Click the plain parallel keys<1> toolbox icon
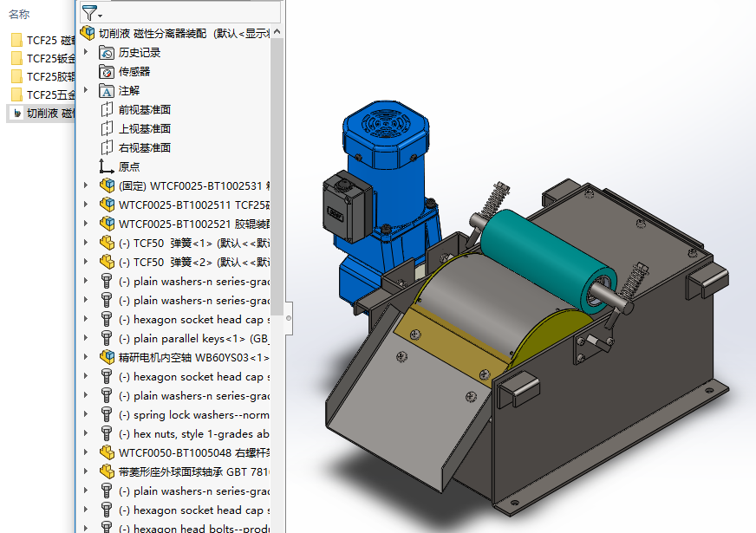 (x=107, y=338)
